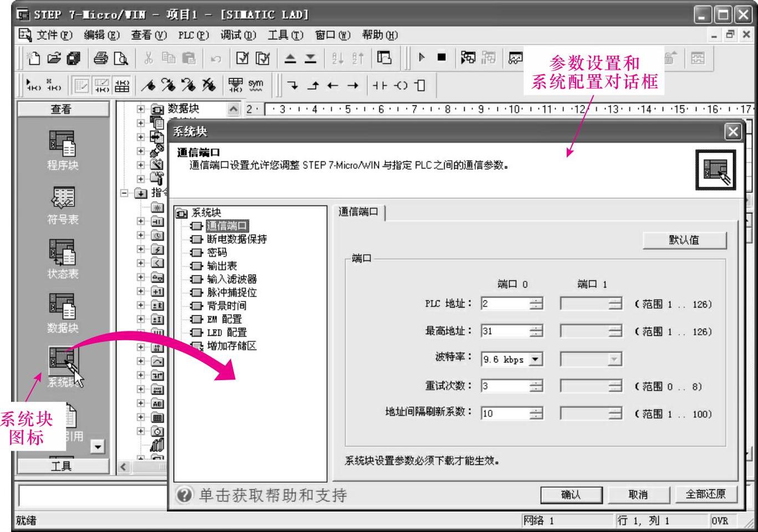The height and width of the screenshot is (532, 758).
Task: Insert a line-right connection with the right-arrow icon
Action: (x=353, y=85)
